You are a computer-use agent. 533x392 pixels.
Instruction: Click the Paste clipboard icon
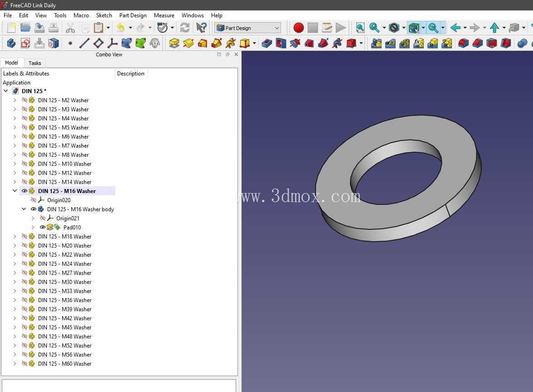(x=98, y=28)
